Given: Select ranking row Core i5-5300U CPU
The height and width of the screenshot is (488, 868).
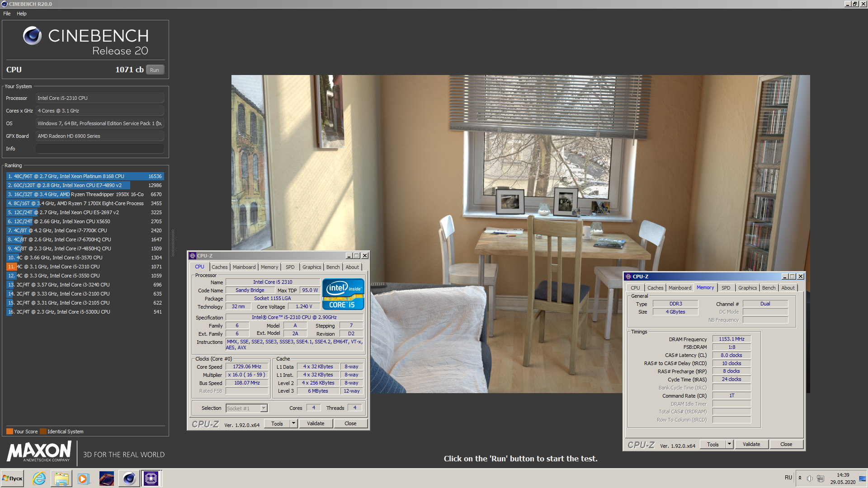Looking at the screenshot, I should (x=85, y=312).
